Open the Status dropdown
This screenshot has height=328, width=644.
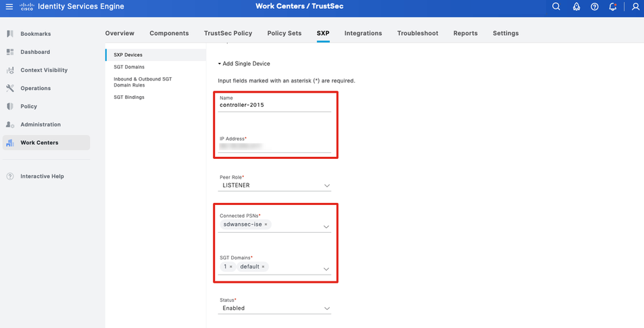tap(274, 308)
